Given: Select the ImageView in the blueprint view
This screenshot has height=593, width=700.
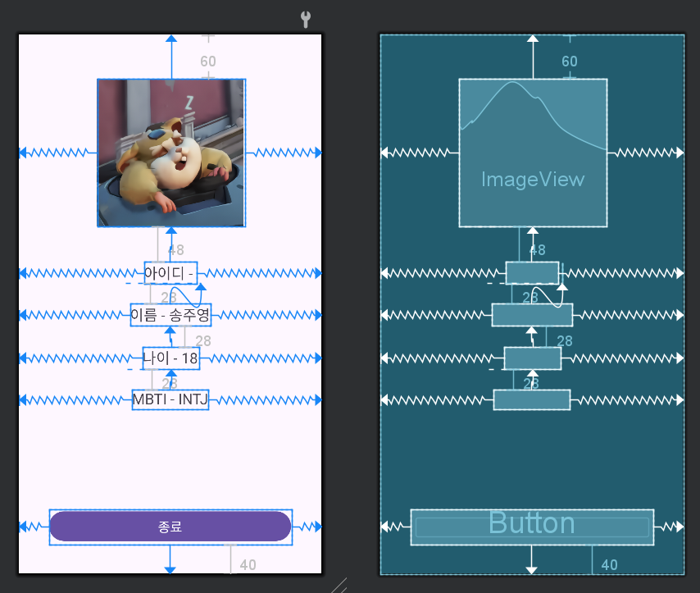Looking at the screenshot, I should [x=533, y=153].
